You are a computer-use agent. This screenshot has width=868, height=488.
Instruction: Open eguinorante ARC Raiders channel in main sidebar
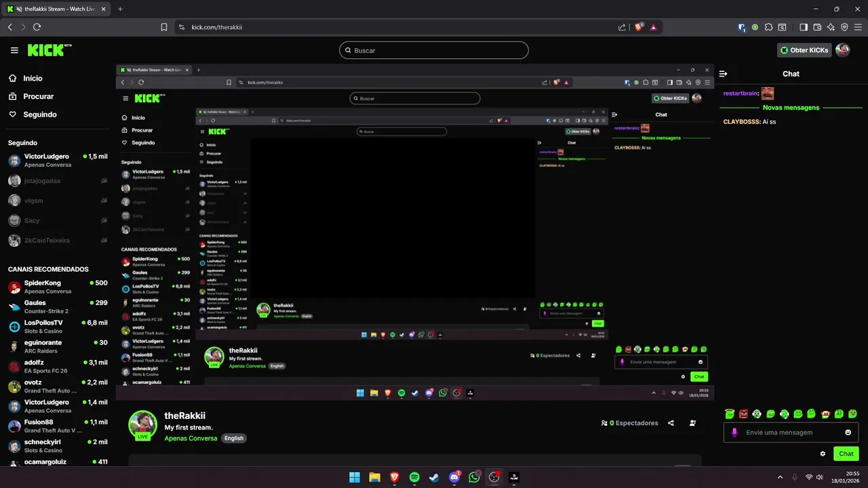[58, 346]
